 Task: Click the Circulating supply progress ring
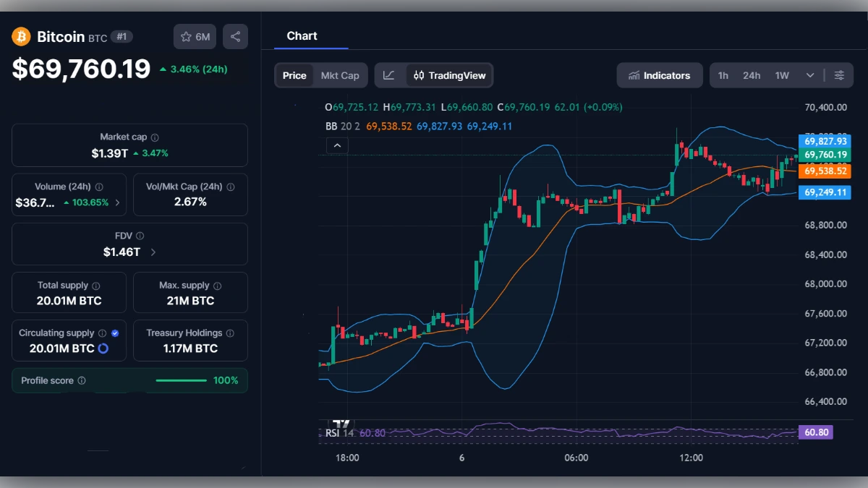(103, 348)
